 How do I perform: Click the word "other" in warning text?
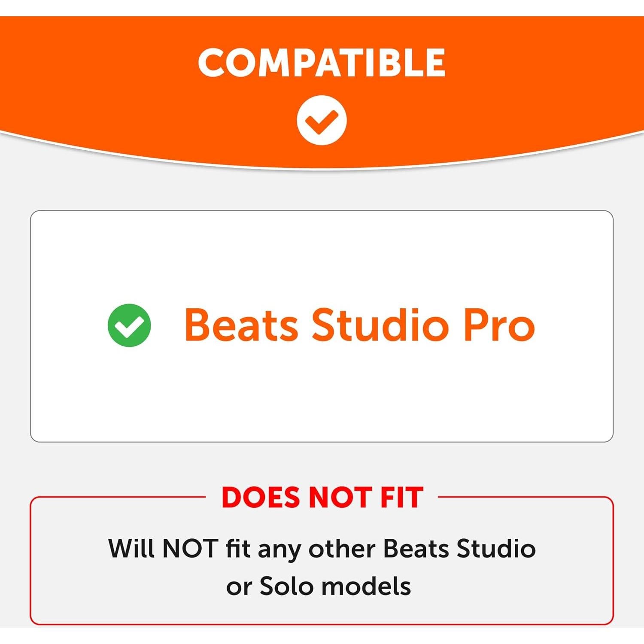click(342, 549)
